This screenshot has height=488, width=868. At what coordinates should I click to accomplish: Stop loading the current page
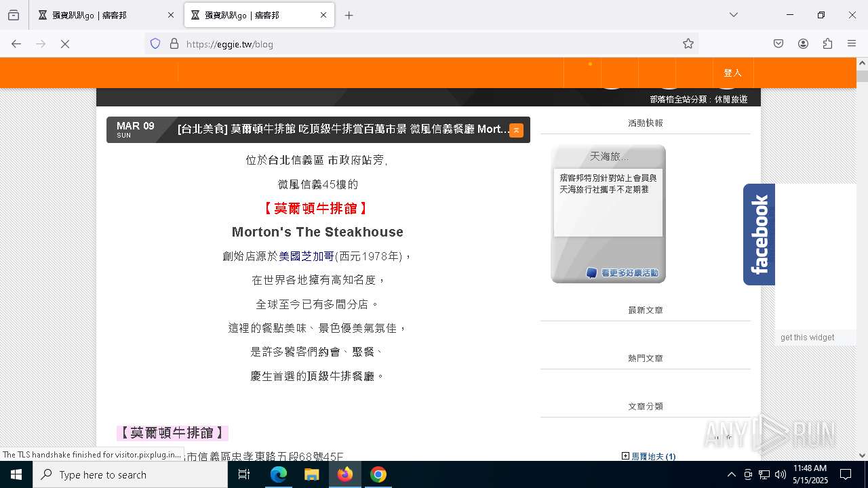point(65,43)
